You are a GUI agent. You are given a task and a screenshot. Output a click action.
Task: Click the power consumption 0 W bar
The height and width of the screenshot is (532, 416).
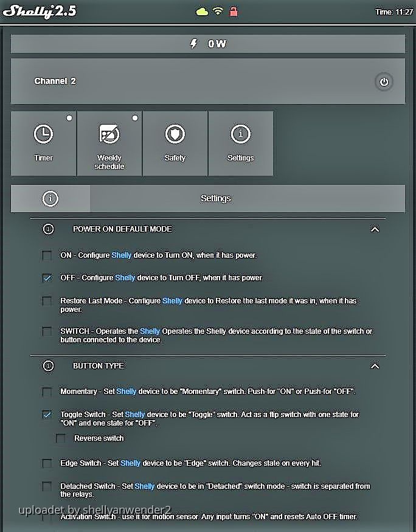pyautogui.click(x=208, y=44)
